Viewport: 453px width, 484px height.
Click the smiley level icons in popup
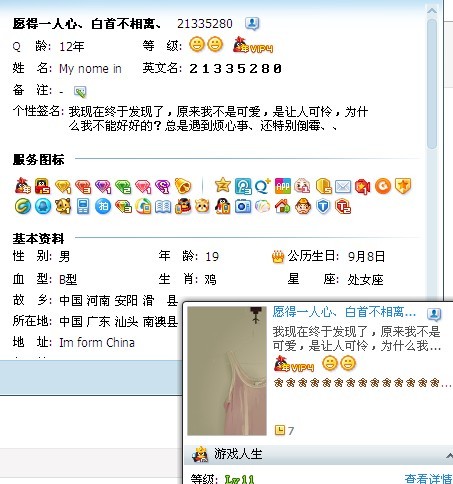point(339,363)
